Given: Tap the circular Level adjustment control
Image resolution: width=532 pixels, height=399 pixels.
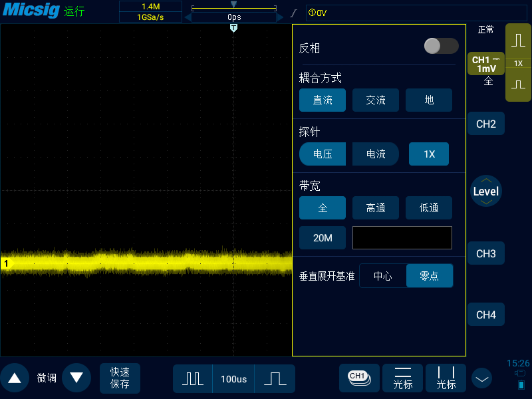Looking at the screenshot, I should tap(486, 191).
